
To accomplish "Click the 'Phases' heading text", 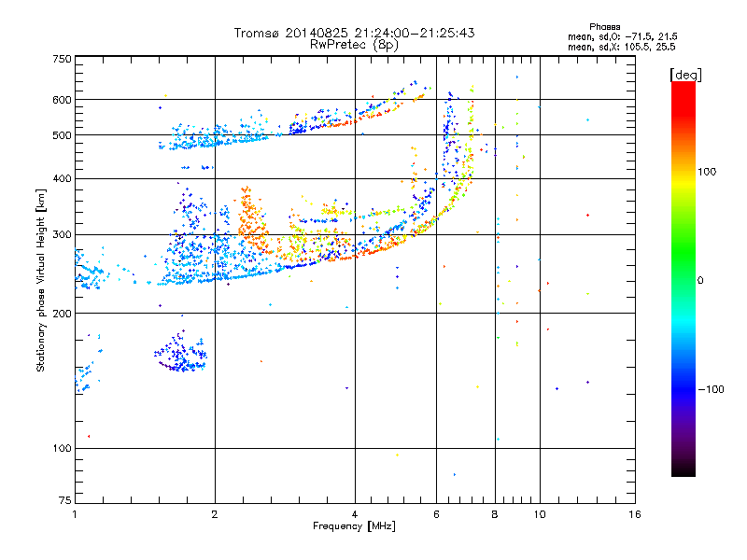I will tap(604, 27).
